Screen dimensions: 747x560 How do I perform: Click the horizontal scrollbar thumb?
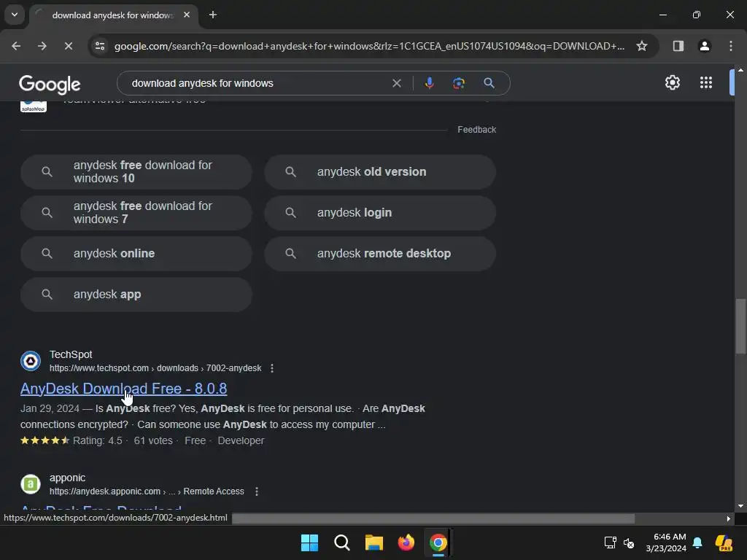point(433,518)
